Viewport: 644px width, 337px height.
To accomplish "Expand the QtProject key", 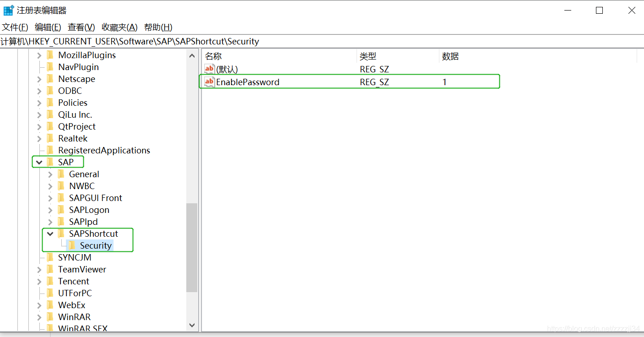I will [x=39, y=127].
